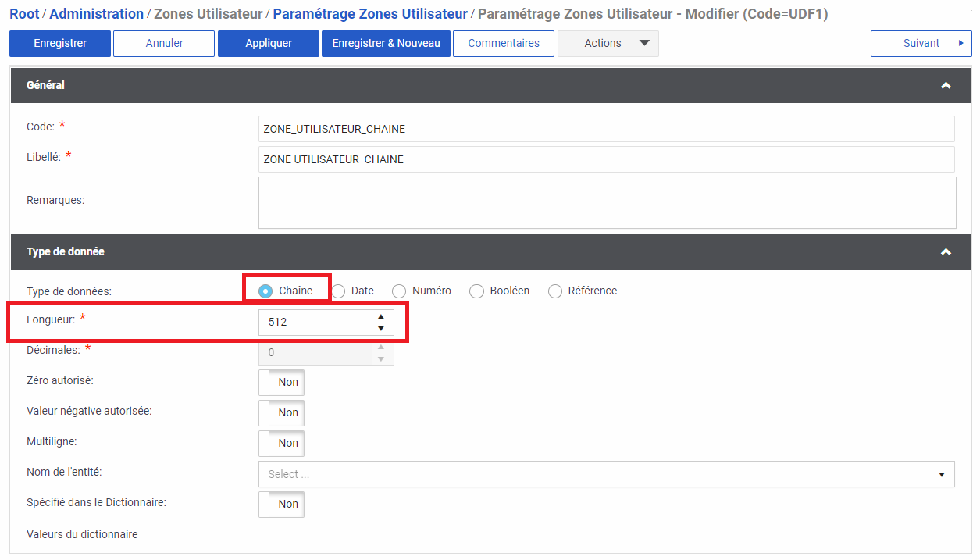The height and width of the screenshot is (560, 980).
Task: Toggle the Zéro autorisé switch
Action: point(281,383)
